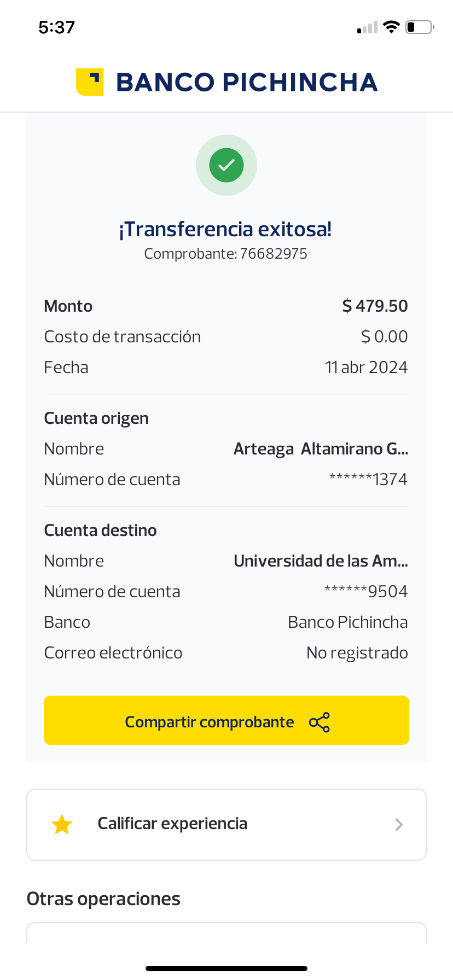Tap the cellular signal bars icon
The height and width of the screenshot is (980, 453).
[368, 27]
